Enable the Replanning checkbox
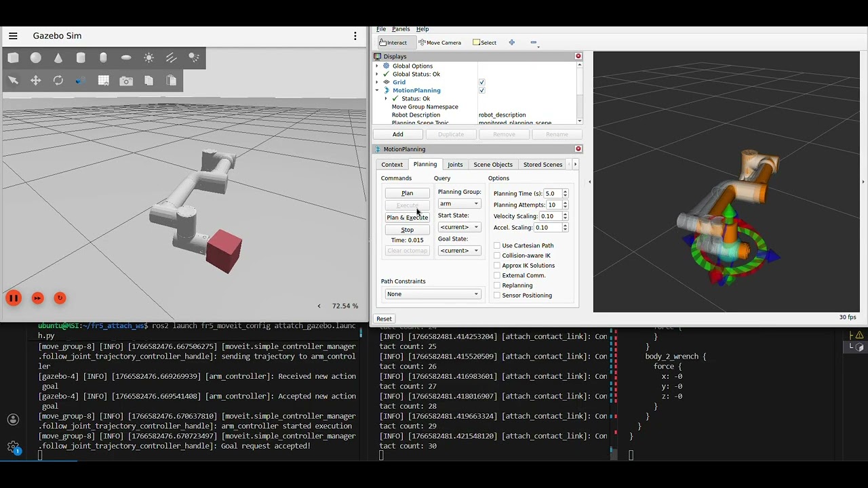This screenshot has height=488, width=868. (497, 285)
